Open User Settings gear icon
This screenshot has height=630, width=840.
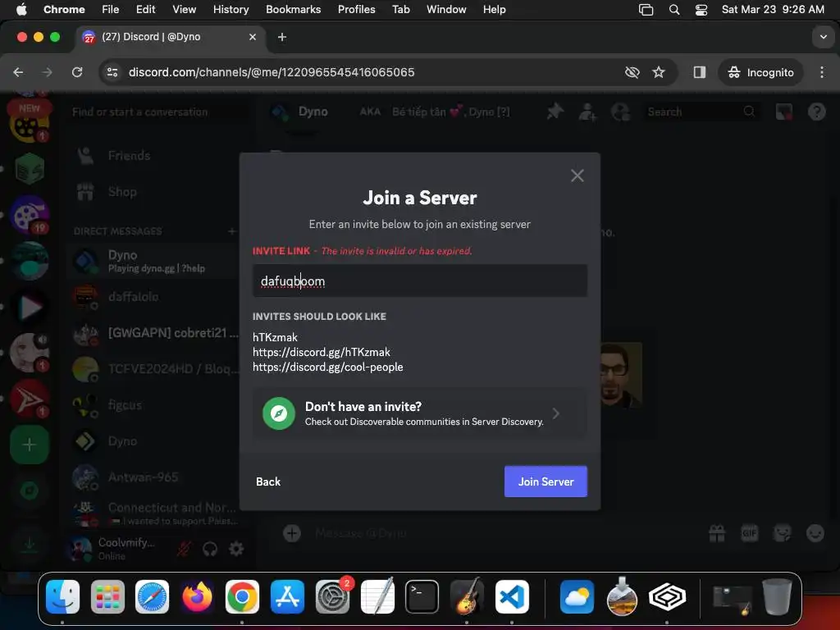(236, 549)
